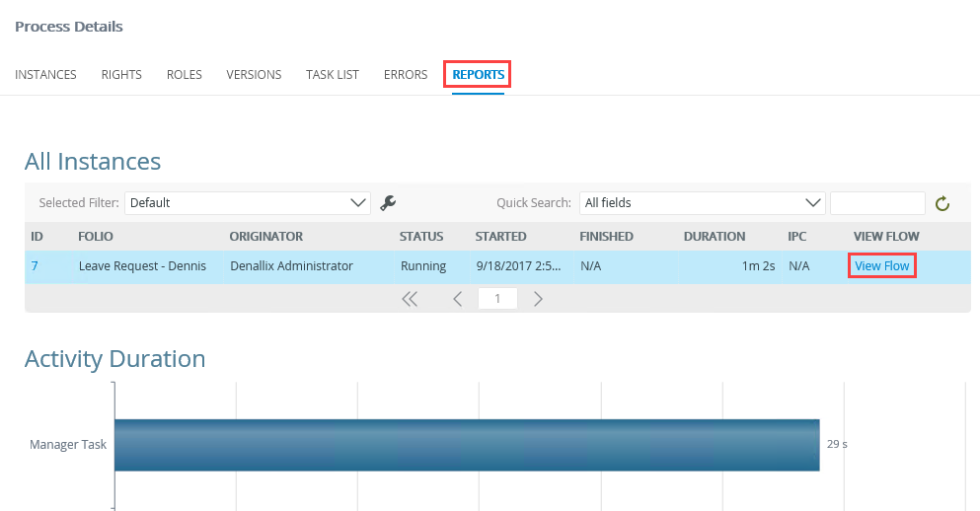The image size is (980, 511).
Task: Switch to the Instances tab
Action: pyautogui.click(x=45, y=74)
